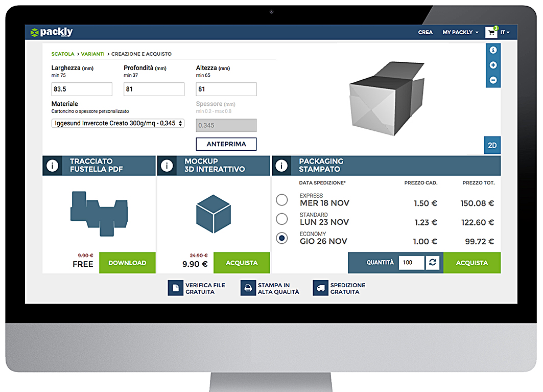543x392 pixels.
Task: Click the SPEDIZIONE GRATUITA label
Action: (348, 288)
